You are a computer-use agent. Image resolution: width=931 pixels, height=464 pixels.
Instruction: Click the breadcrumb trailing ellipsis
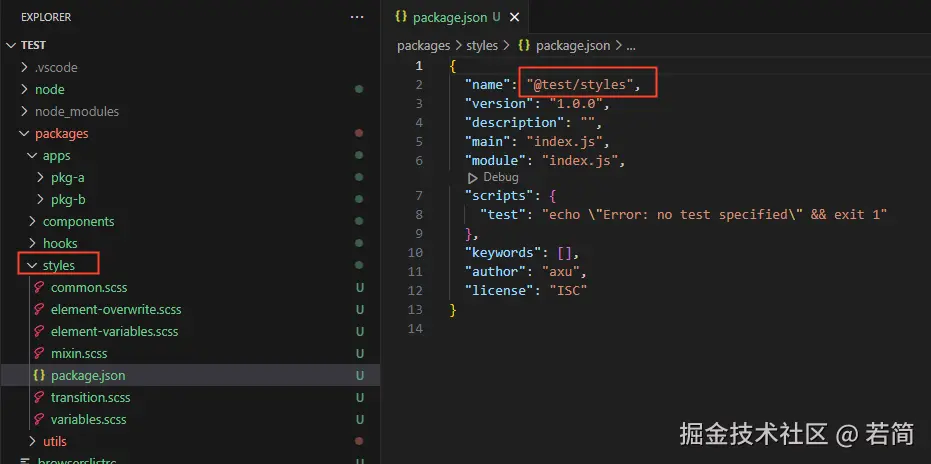coord(631,46)
